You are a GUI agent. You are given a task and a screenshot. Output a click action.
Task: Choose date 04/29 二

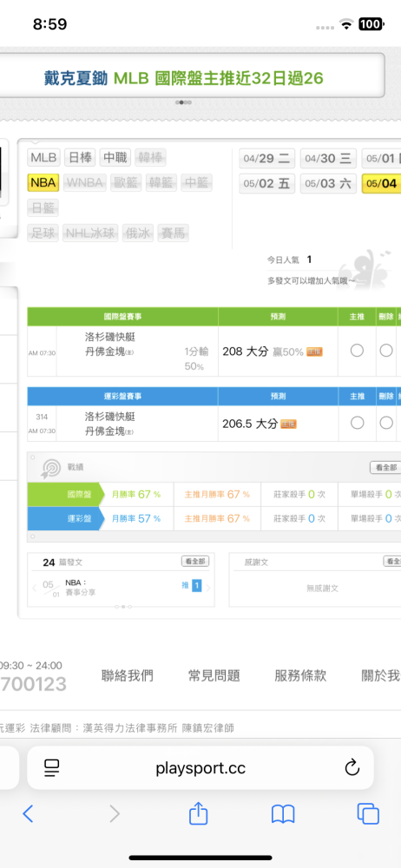click(267, 159)
